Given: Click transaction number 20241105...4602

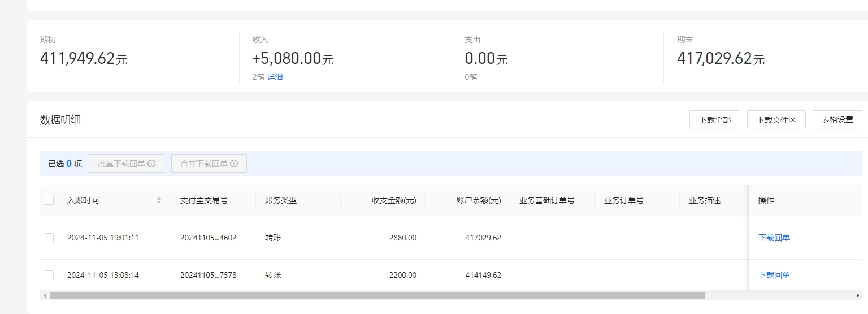Looking at the screenshot, I should (x=208, y=238).
